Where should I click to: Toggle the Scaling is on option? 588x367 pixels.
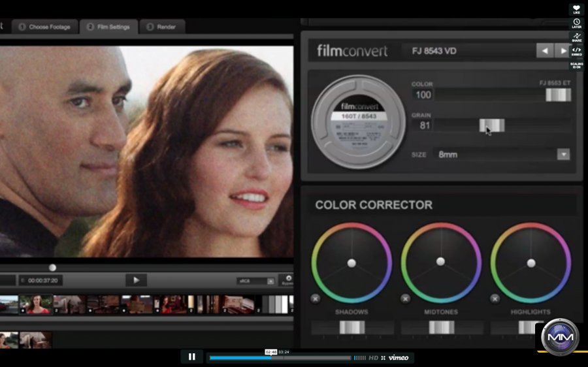(x=576, y=64)
